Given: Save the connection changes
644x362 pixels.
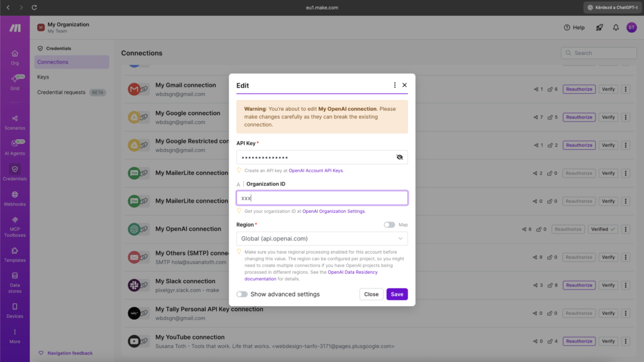Looking at the screenshot, I should (x=397, y=294).
